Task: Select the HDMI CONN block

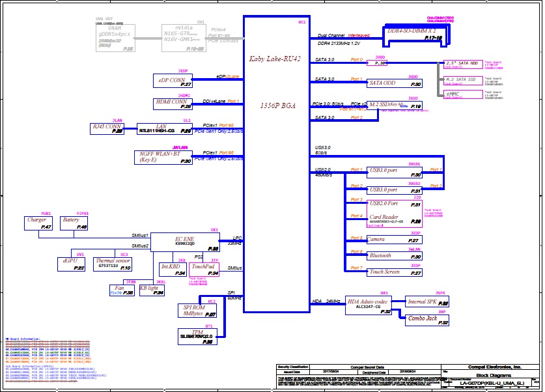Action: coord(173,104)
